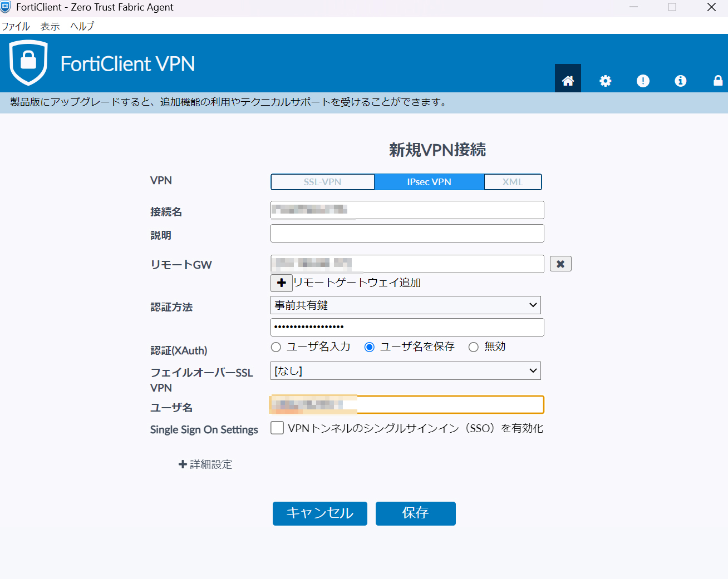Click the 保存 button
Screen dimensions: 728x579
click(x=415, y=513)
